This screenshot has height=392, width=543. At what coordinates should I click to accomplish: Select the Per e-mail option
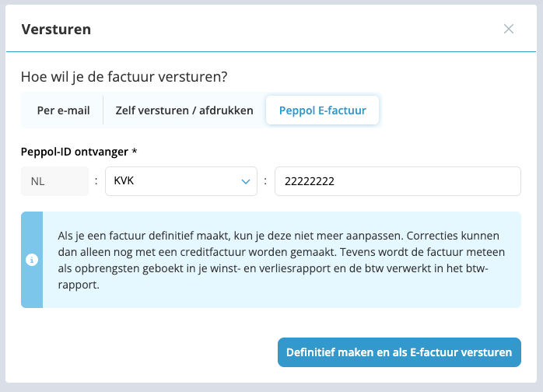tap(63, 110)
